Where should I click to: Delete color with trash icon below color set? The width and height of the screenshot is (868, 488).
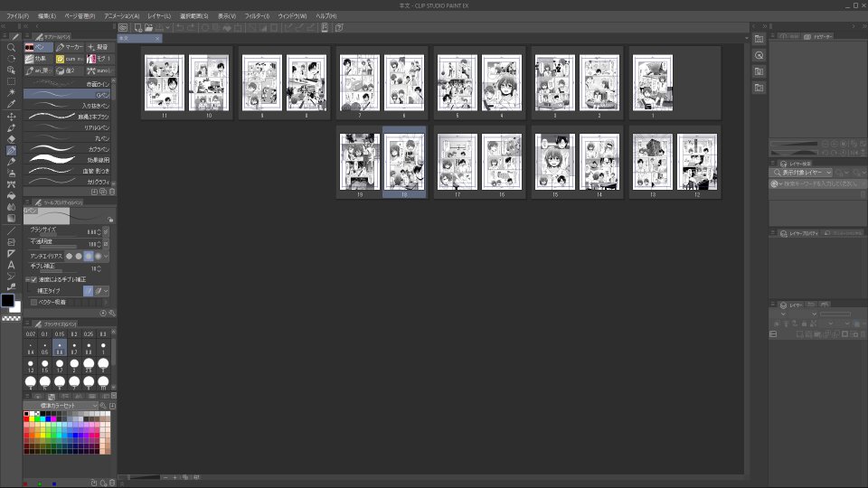112,483
